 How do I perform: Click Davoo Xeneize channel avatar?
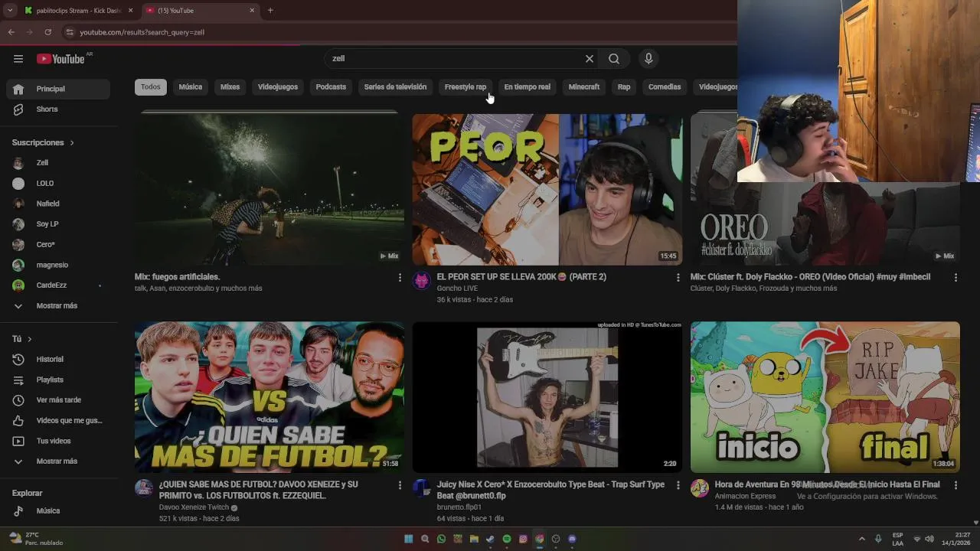[x=144, y=488]
